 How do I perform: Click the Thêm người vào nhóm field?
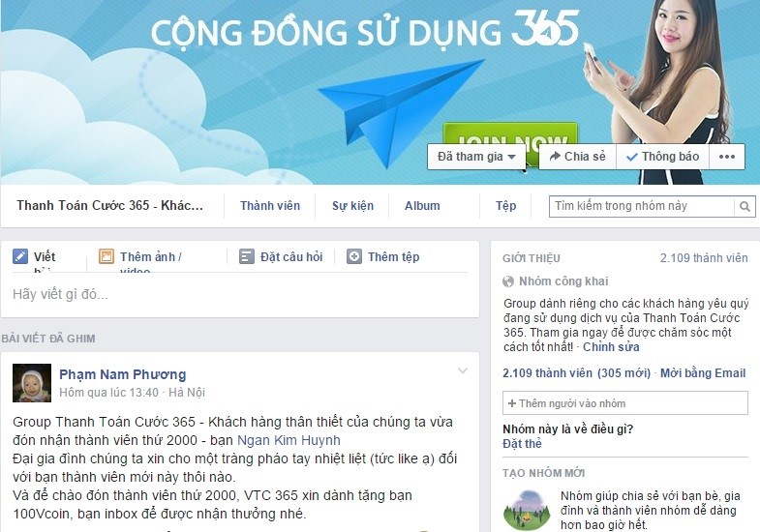click(x=625, y=403)
